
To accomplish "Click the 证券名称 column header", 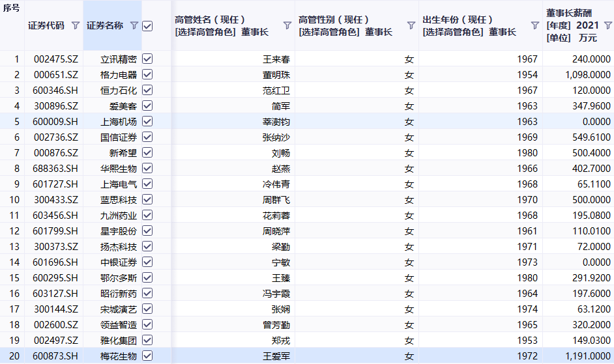I will (x=104, y=25).
